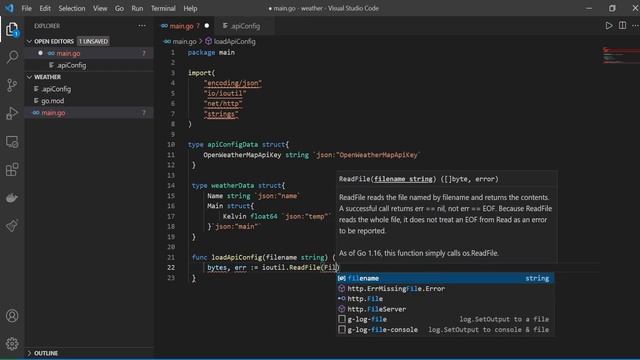Open Source Control view
The width and height of the screenshot is (640, 360).
point(12,85)
